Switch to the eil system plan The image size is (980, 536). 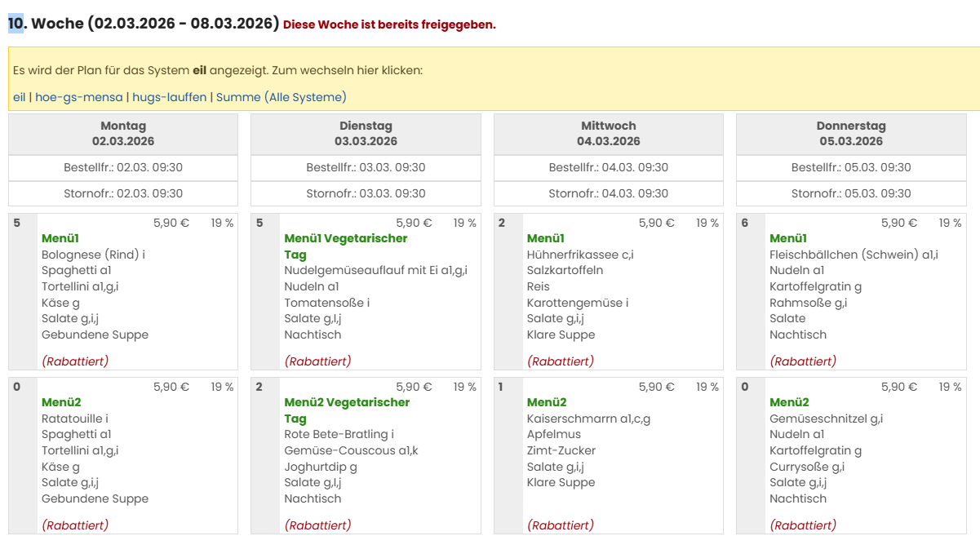pos(19,97)
